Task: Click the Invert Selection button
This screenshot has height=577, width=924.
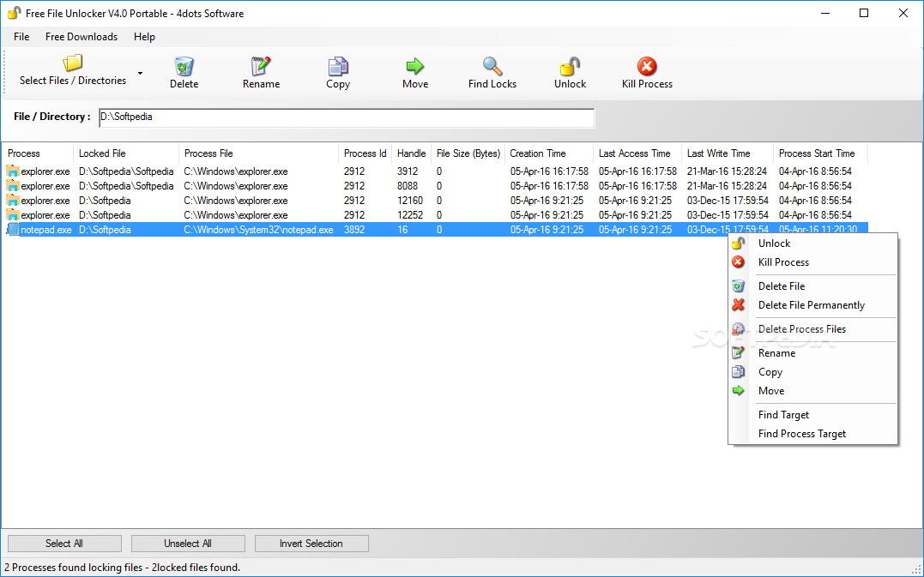Action: pyautogui.click(x=311, y=544)
